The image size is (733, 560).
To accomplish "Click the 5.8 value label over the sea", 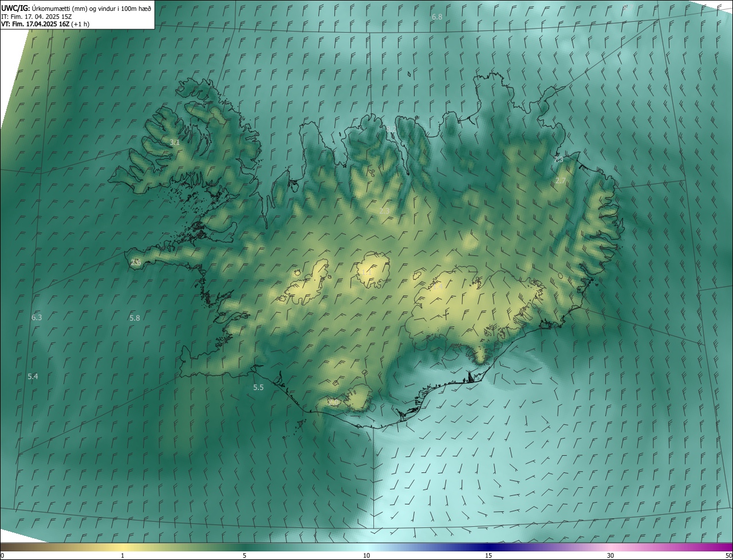I will 135,318.
